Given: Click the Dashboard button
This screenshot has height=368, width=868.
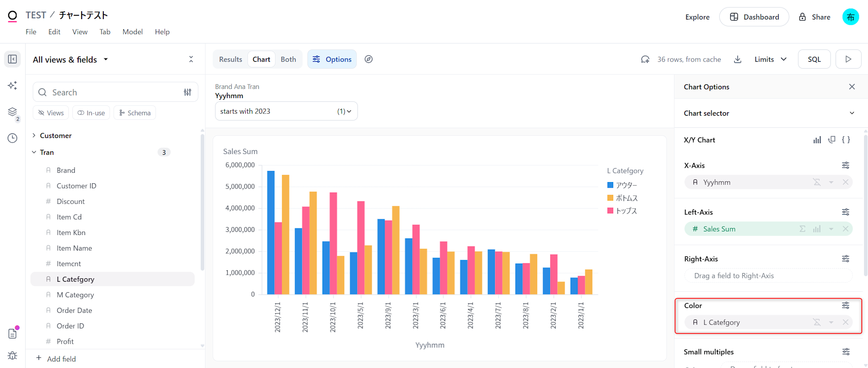Looking at the screenshot, I should click(x=754, y=17).
